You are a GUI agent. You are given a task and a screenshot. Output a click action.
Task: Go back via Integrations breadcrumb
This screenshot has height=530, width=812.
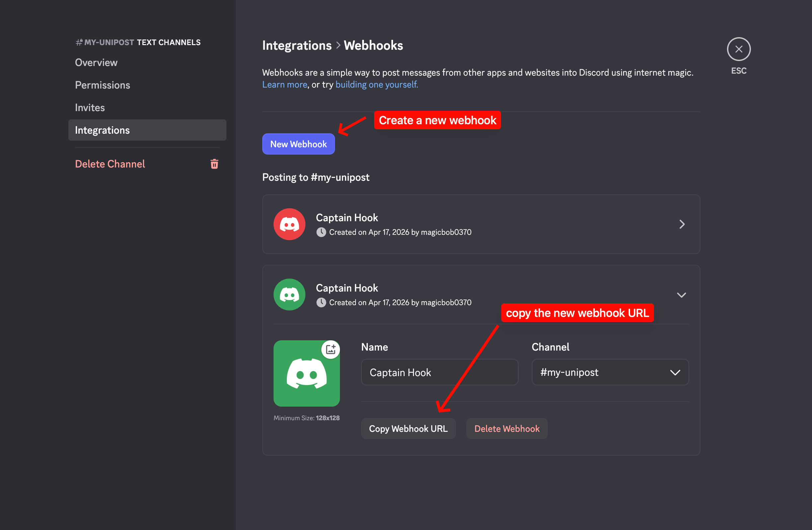coord(296,45)
